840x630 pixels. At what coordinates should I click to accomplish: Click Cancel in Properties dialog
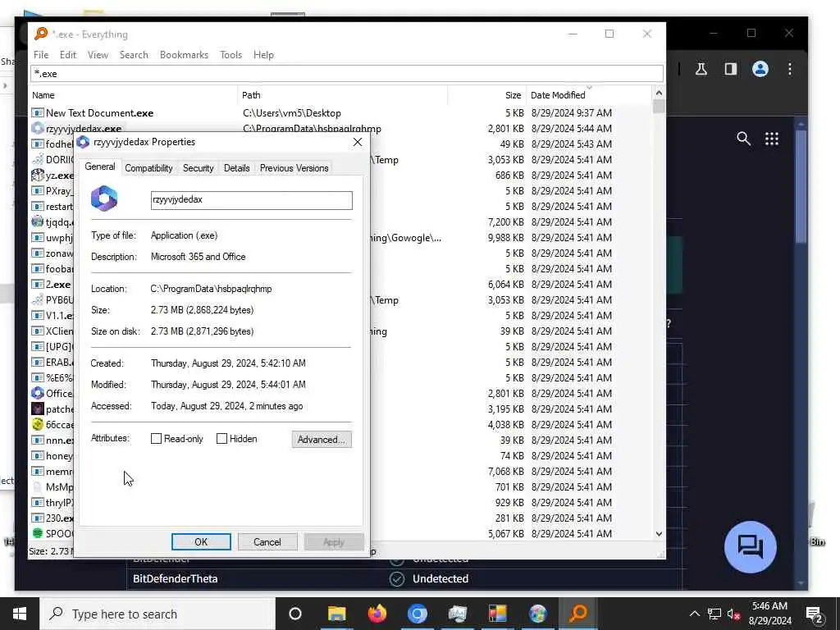267,541
